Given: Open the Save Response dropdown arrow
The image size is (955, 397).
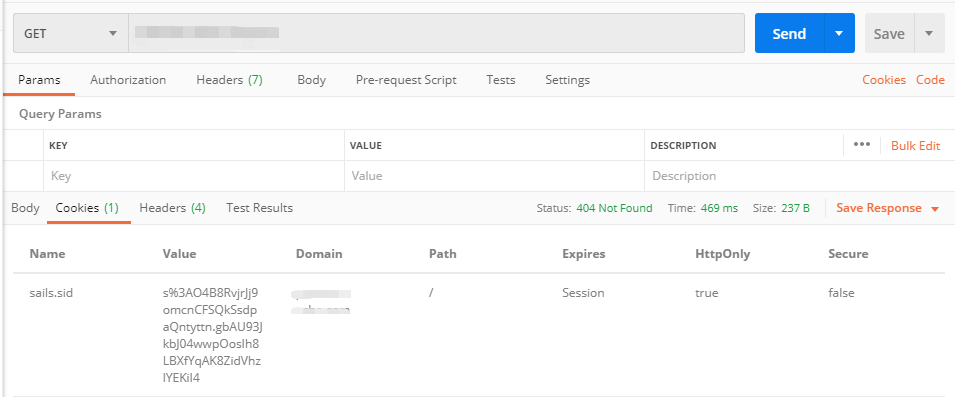Looking at the screenshot, I should 935,209.
